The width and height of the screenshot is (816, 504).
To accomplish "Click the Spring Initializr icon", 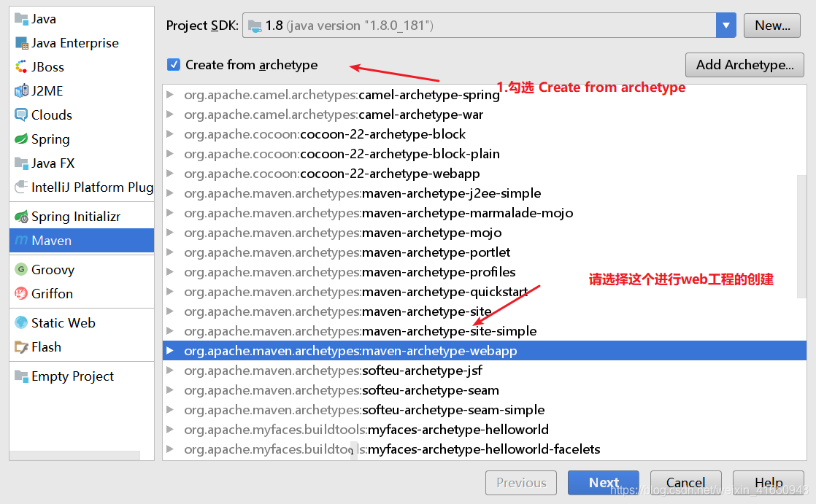I will (x=21, y=217).
